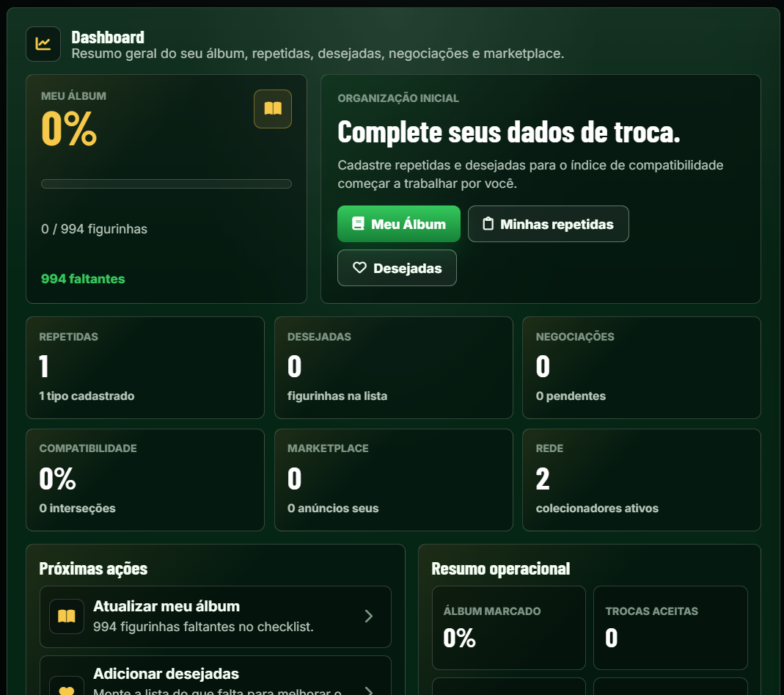Click the 1 tipo cadastrado label

click(87, 396)
